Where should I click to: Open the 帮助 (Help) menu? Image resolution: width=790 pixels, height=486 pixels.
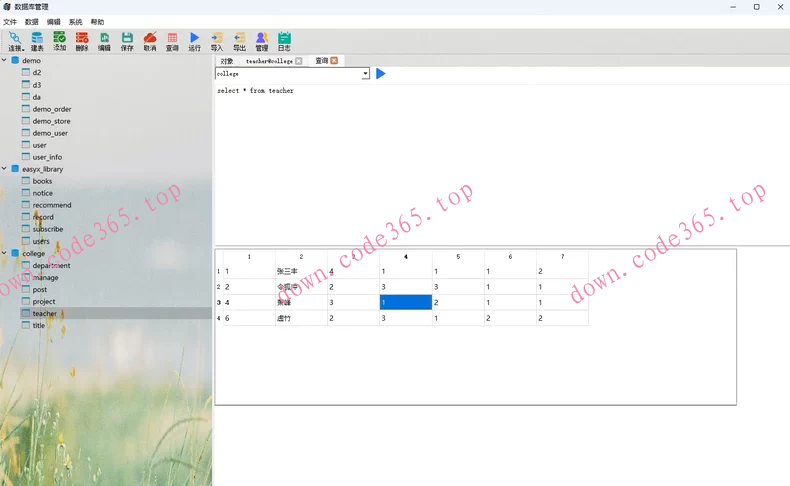[97, 22]
